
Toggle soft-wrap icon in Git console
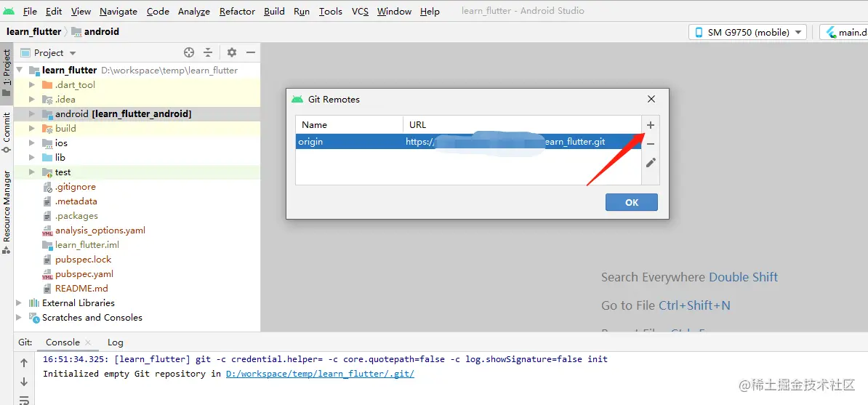tap(24, 400)
